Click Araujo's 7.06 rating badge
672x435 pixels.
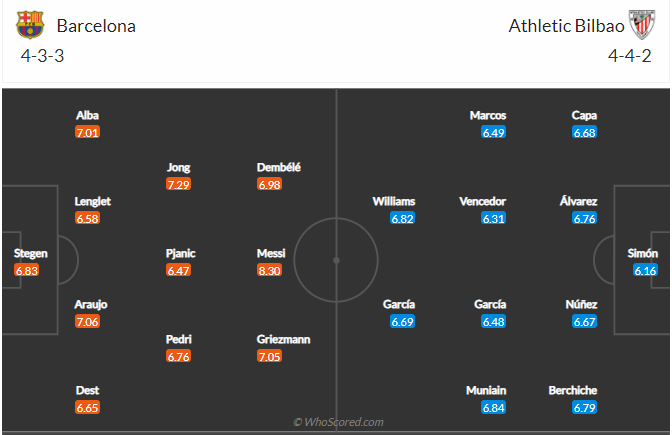click(x=88, y=321)
